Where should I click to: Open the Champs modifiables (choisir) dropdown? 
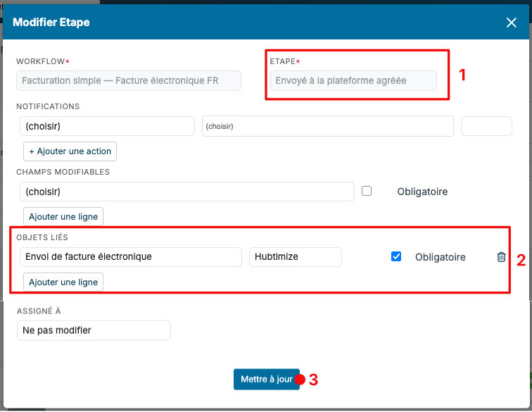(187, 192)
